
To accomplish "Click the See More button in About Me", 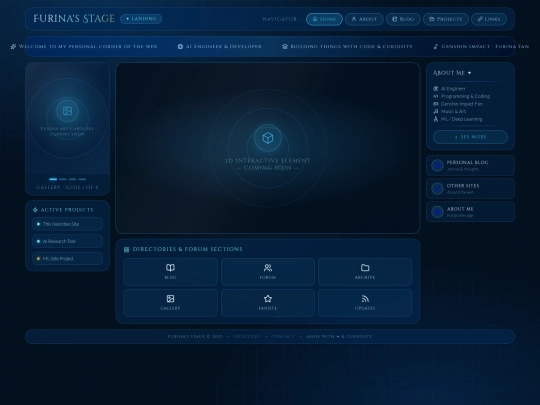I will [x=470, y=137].
